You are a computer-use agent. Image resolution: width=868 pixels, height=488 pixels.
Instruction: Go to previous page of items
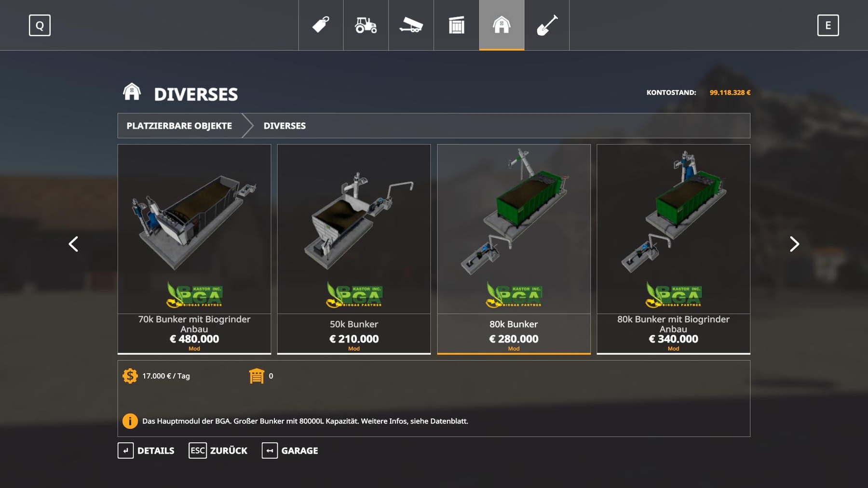pyautogui.click(x=73, y=244)
